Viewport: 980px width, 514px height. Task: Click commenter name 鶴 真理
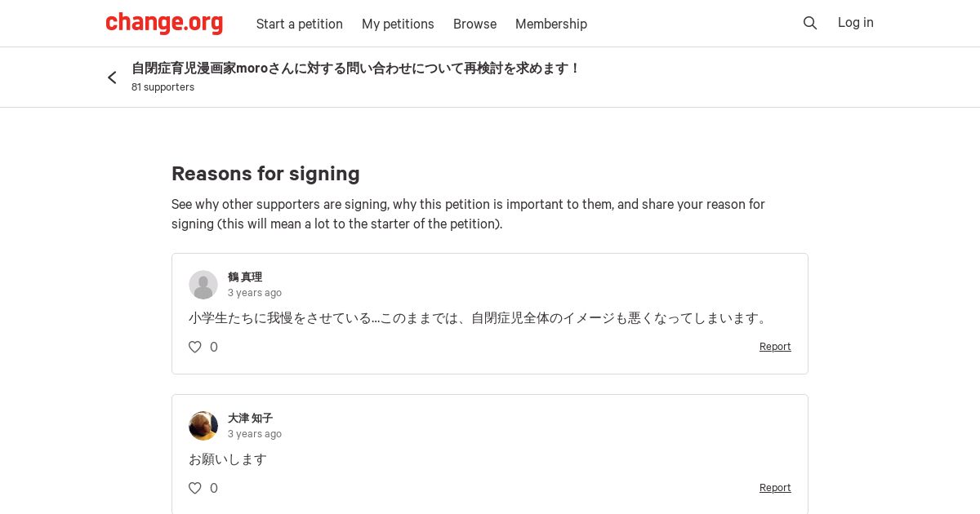click(x=245, y=277)
